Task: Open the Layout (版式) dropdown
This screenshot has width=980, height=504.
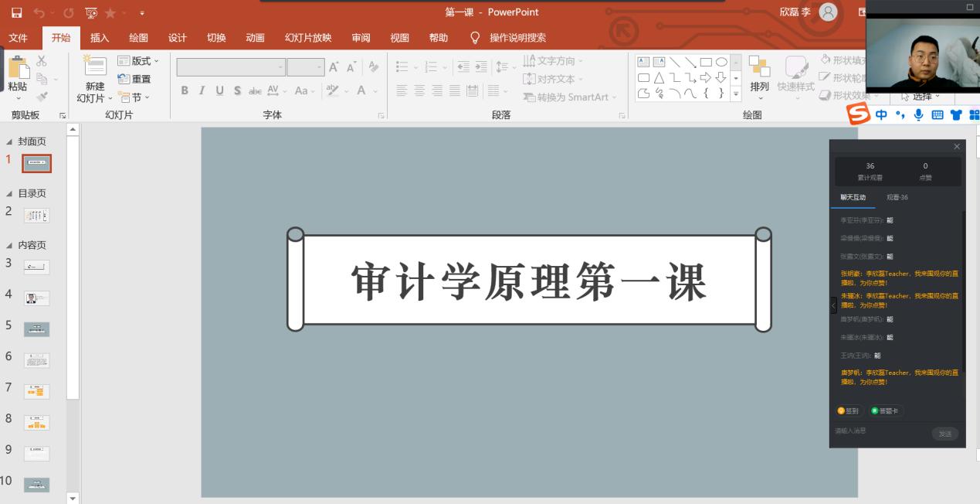Action: click(137, 61)
